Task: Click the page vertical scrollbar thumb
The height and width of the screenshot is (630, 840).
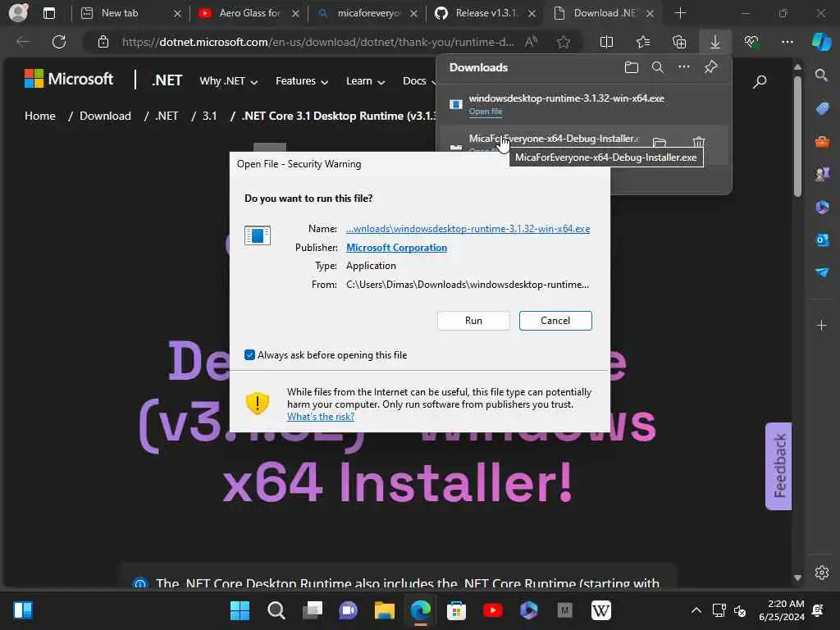Action: pos(797,137)
